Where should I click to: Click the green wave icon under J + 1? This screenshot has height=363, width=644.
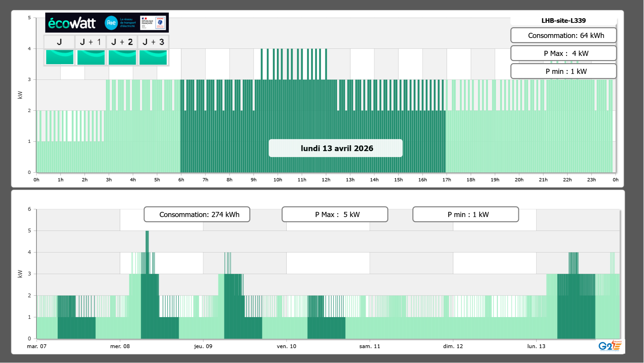91,57
